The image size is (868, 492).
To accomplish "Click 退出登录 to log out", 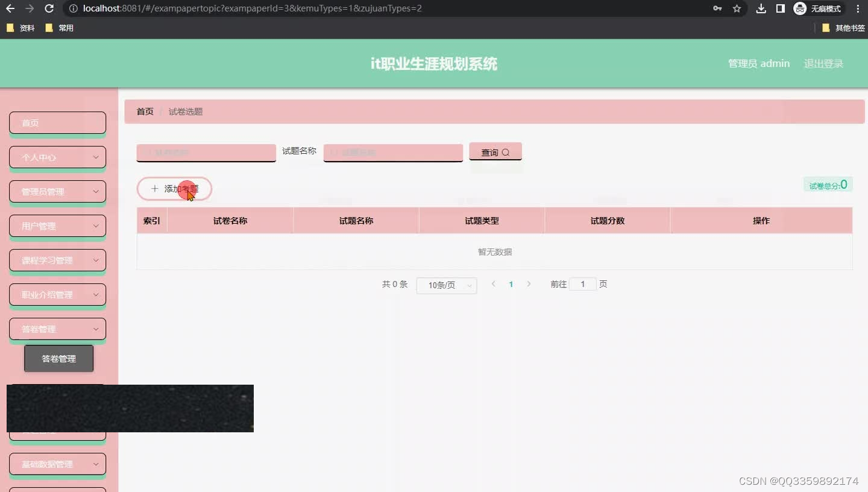I will coord(823,63).
